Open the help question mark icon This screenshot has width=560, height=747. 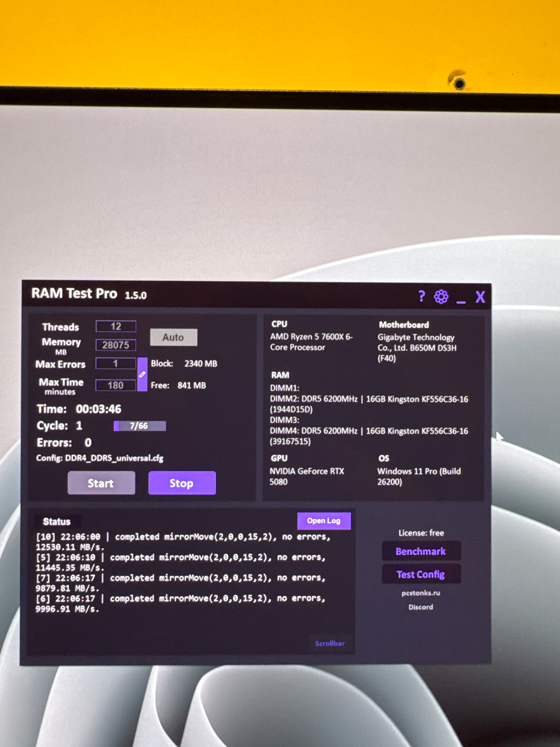pyautogui.click(x=421, y=296)
